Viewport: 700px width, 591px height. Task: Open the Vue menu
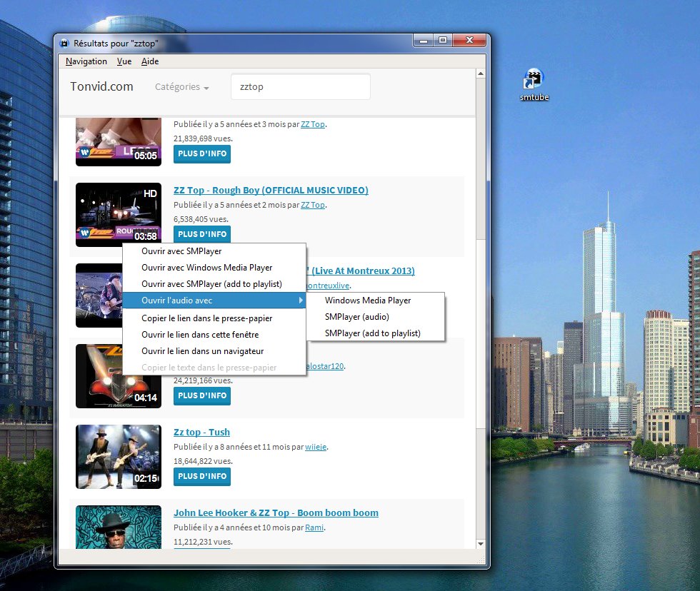click(124, 61)
